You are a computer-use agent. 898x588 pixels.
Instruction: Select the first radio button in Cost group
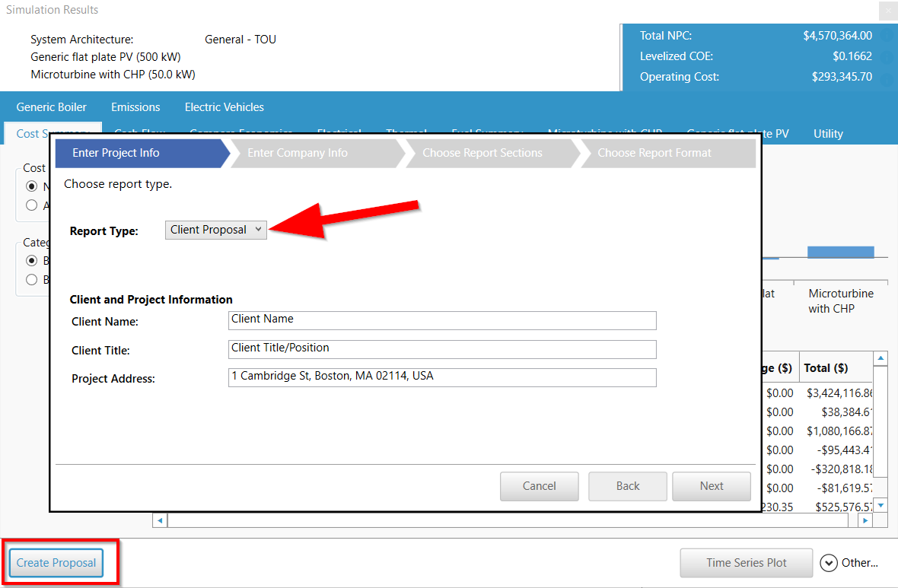point(31,186)
